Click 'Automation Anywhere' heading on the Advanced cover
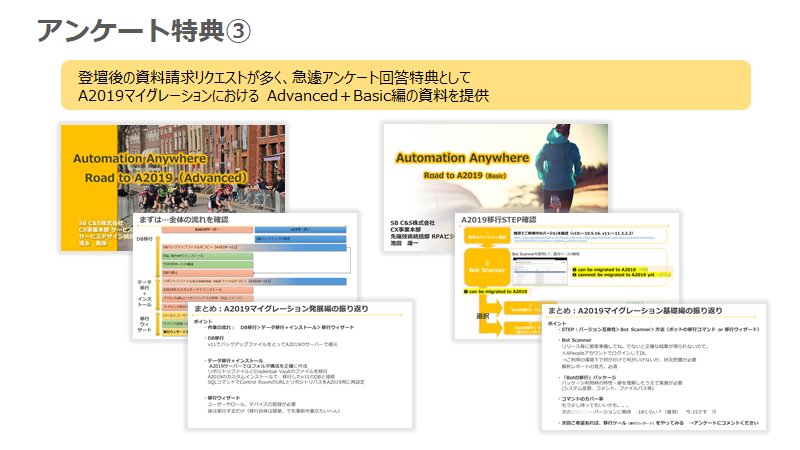800x450 pixels. click(139, 159)
